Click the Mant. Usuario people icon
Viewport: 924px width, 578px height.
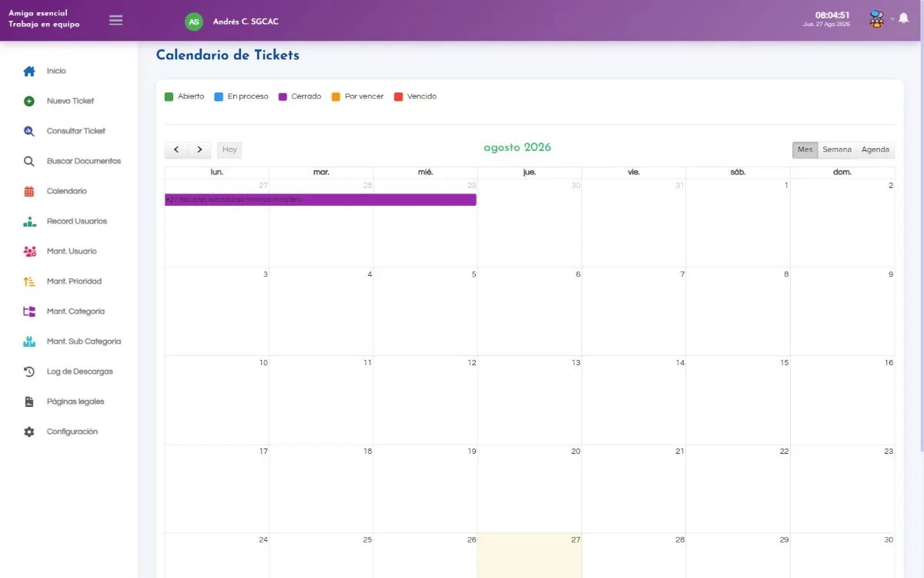[x=29, y=251]
